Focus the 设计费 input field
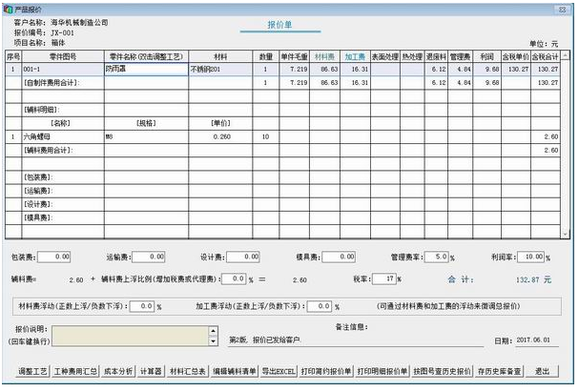This screenshot has height=392, width=579. 243,257
